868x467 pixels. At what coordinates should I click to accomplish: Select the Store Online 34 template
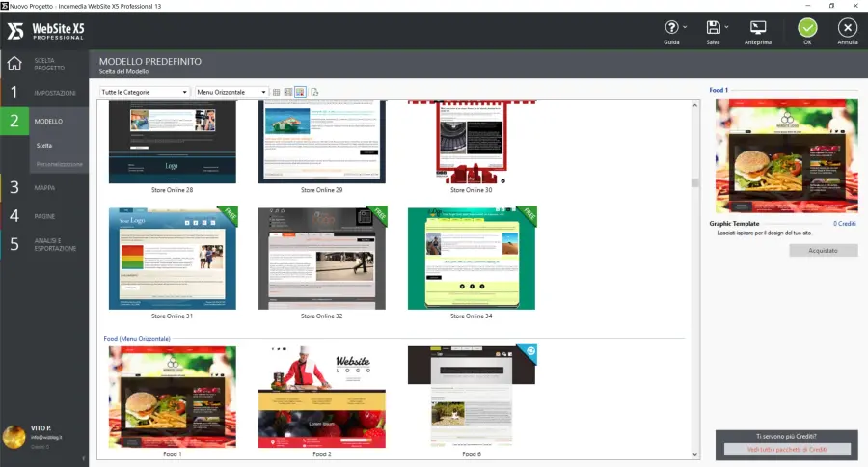point(471,259)
